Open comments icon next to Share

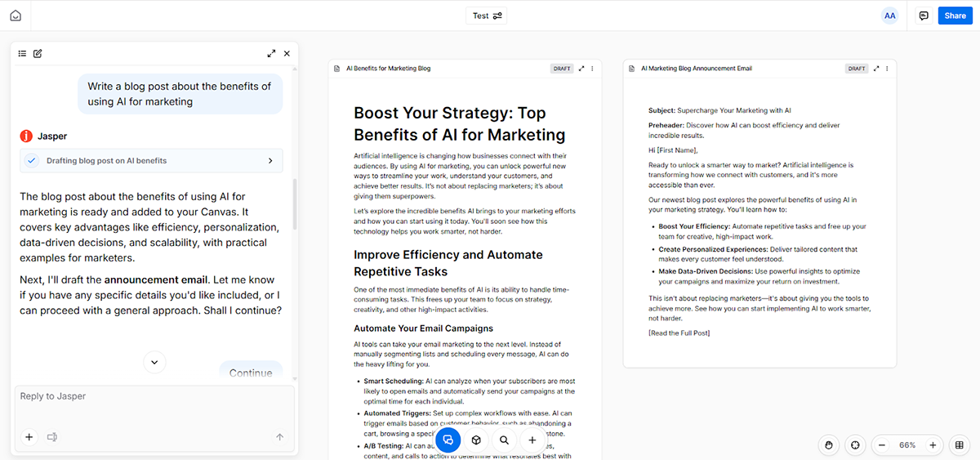click(x=924, y=16)
